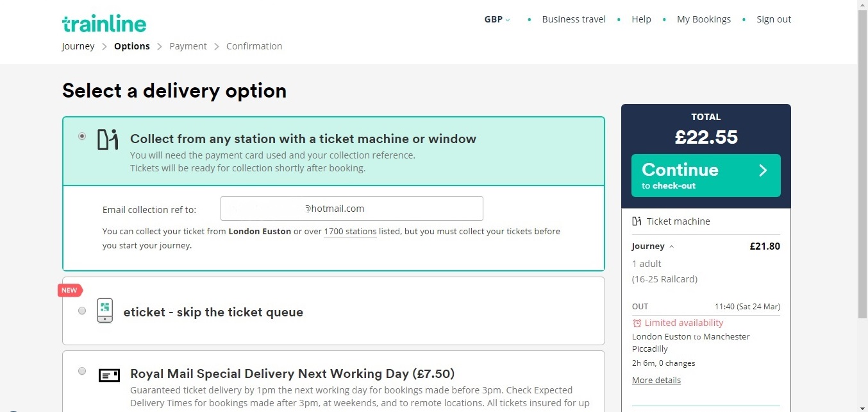Viewport: 868px width, 412px height.
Task: Click the Royal Mail envelope icon
Action: [109, 375]
